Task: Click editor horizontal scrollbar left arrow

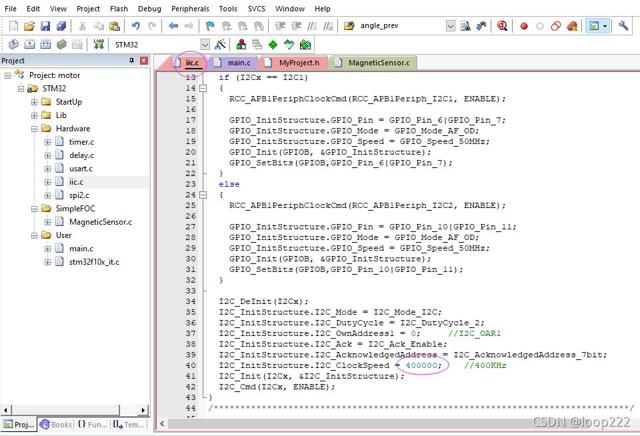Action: click(x=162, y=424)
